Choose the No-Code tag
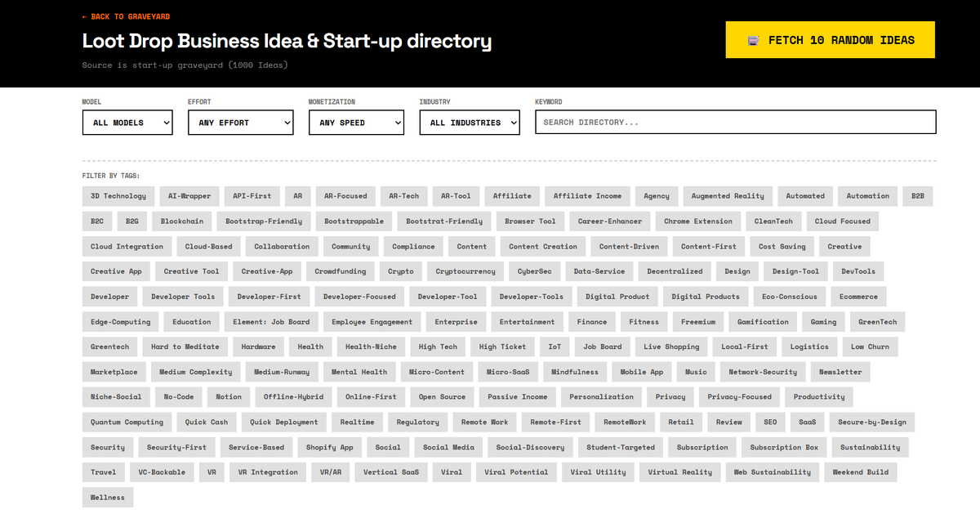The width and height of the screenshot is (980, 514). tap(179, 397)
